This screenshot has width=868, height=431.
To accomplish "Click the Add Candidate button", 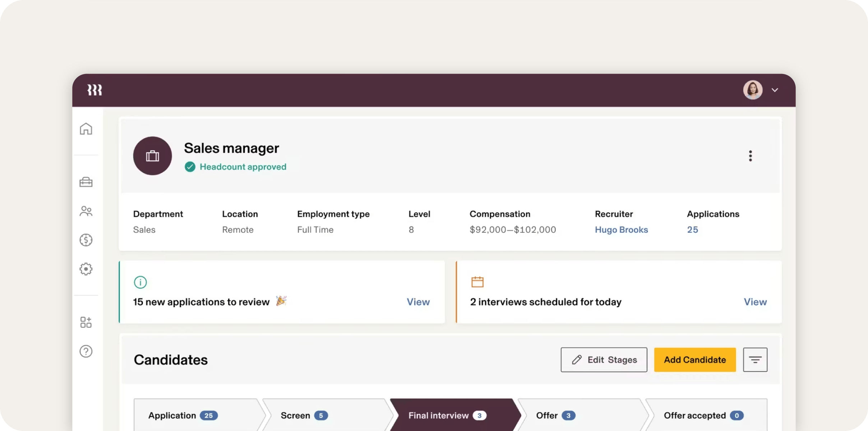I will 695,360.
